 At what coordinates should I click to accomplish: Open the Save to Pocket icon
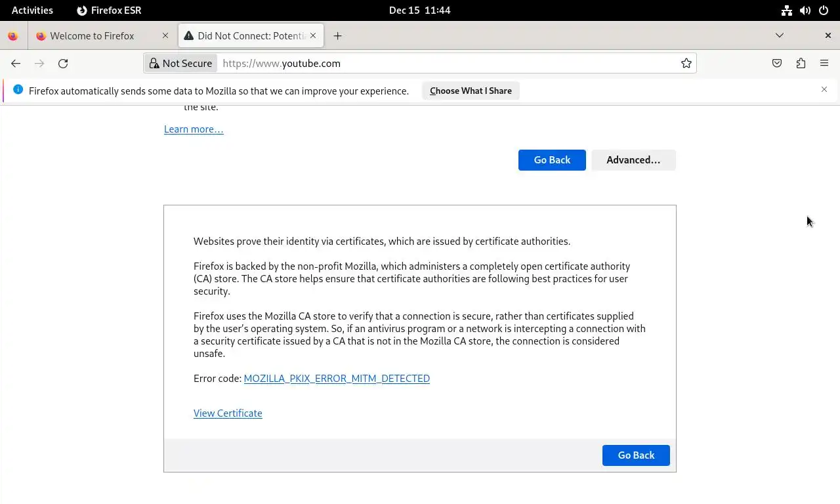[777, 64]
